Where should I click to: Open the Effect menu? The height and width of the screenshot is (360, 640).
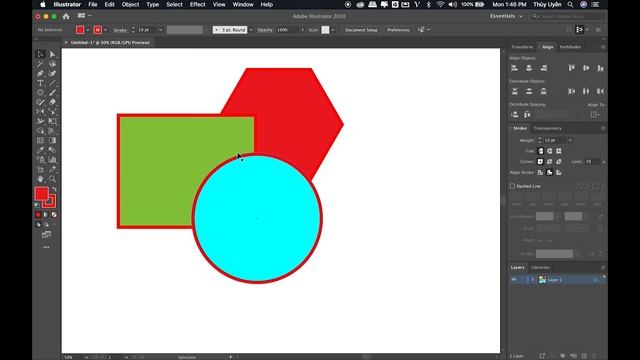point(198,4)
